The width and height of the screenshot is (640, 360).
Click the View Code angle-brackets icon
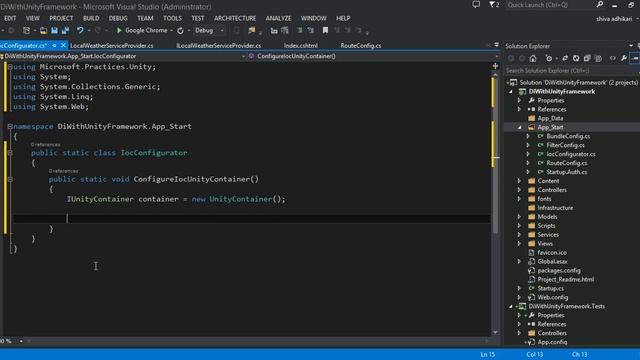pos(613,58)
